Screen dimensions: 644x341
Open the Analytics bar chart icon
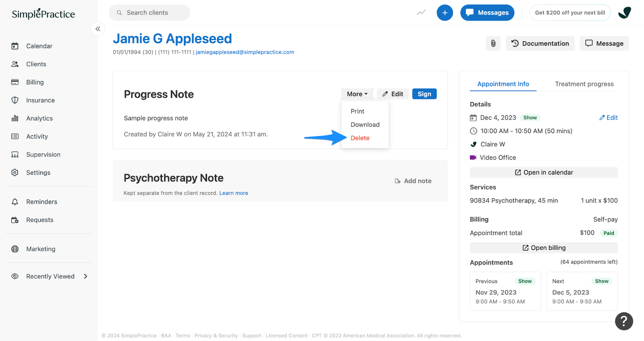pyautogui.click(x=15, y=118)
